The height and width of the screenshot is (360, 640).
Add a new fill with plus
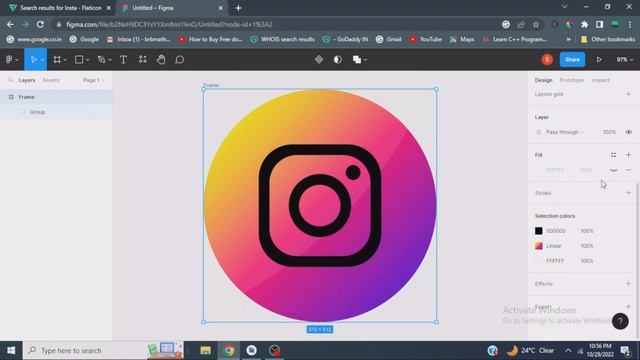coord(628,155)
